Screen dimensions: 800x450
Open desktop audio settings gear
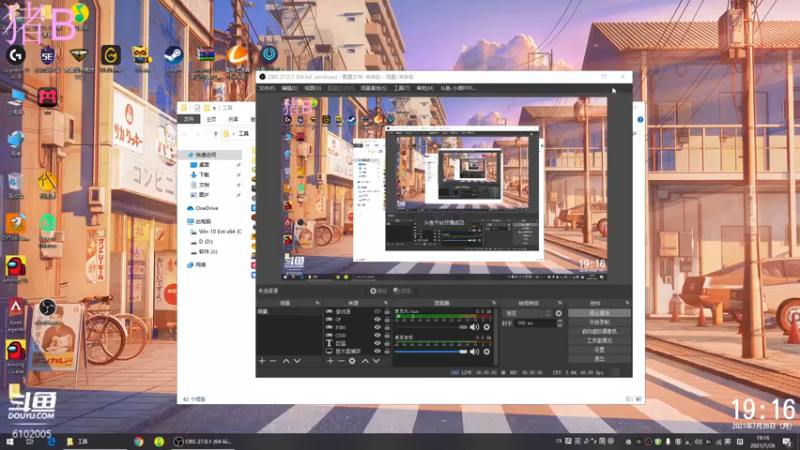(x=487, y=352)
